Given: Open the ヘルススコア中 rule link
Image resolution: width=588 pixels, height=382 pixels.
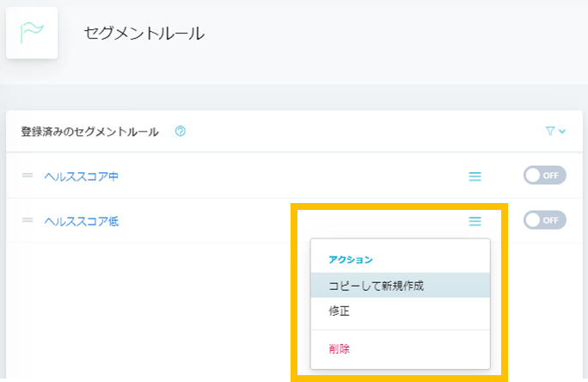Looking at the screenshot, I should pyautogui.click(x=82, y=176).
